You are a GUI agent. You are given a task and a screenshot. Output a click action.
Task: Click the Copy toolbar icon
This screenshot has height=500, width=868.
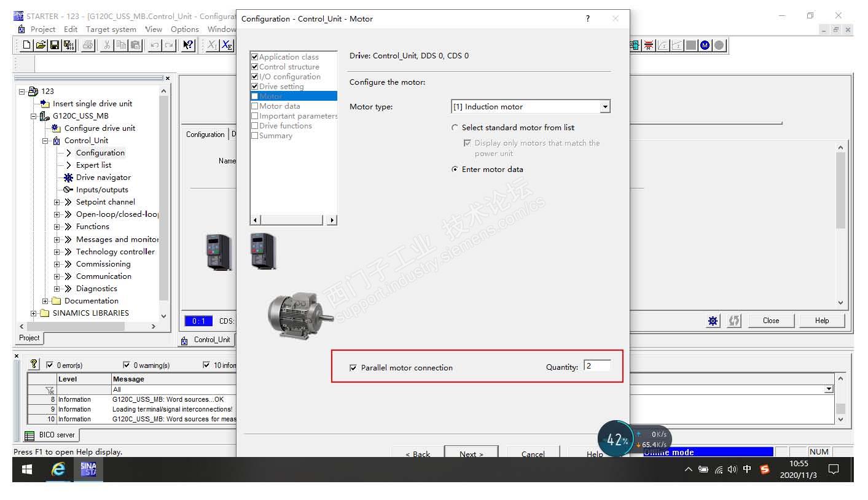click(x=122, y=45)
